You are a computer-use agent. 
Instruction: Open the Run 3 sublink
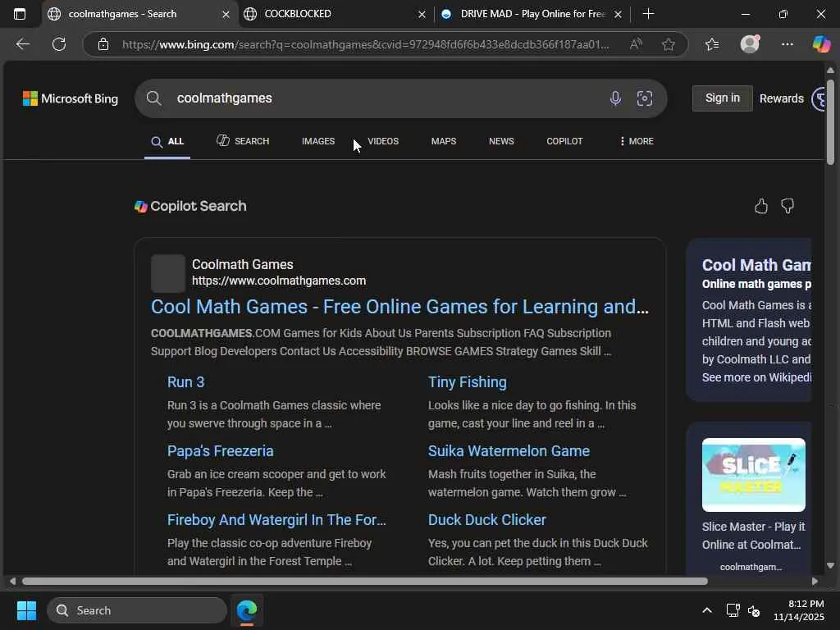185,382
